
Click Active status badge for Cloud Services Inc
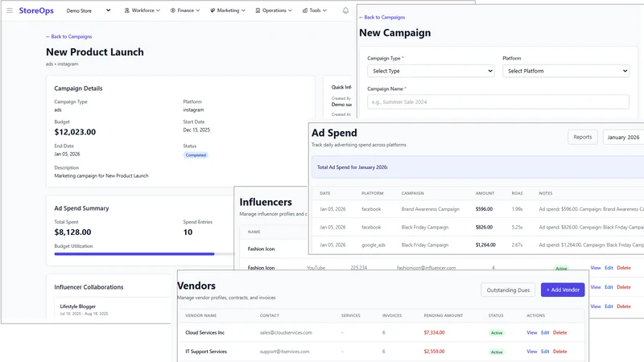point(497,333)
